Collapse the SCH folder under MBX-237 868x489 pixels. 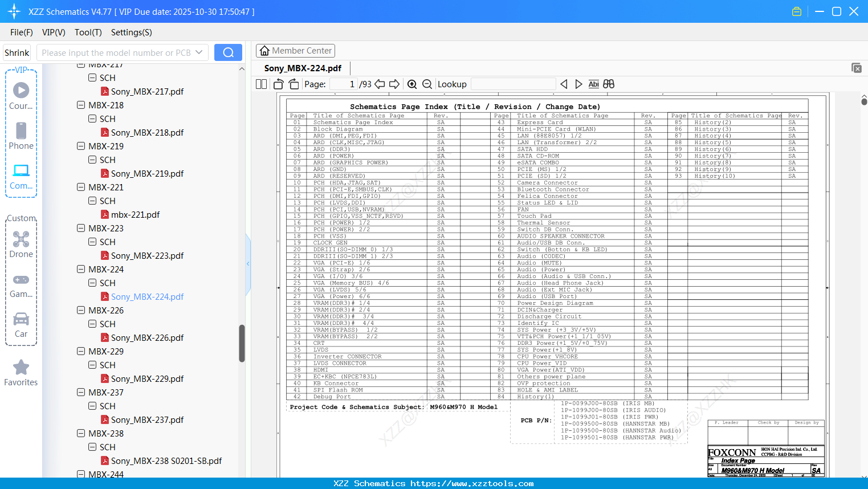click(92, 406)
